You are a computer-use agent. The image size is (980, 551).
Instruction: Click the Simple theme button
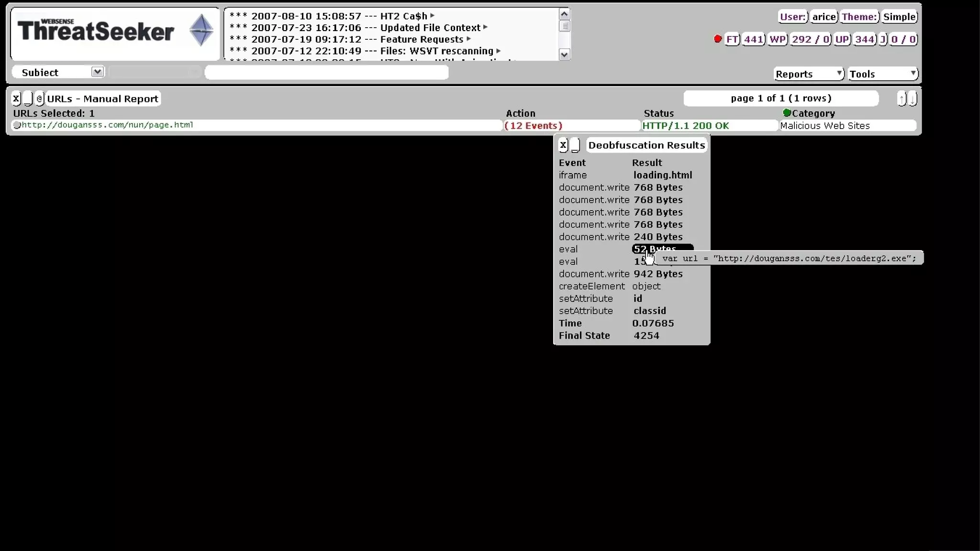[899, 17]
